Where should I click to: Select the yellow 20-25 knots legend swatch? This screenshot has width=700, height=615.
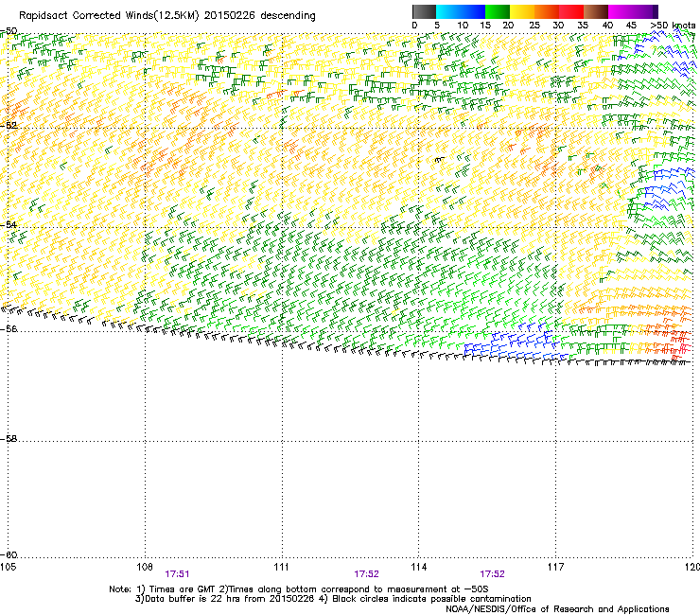[522, 11]
